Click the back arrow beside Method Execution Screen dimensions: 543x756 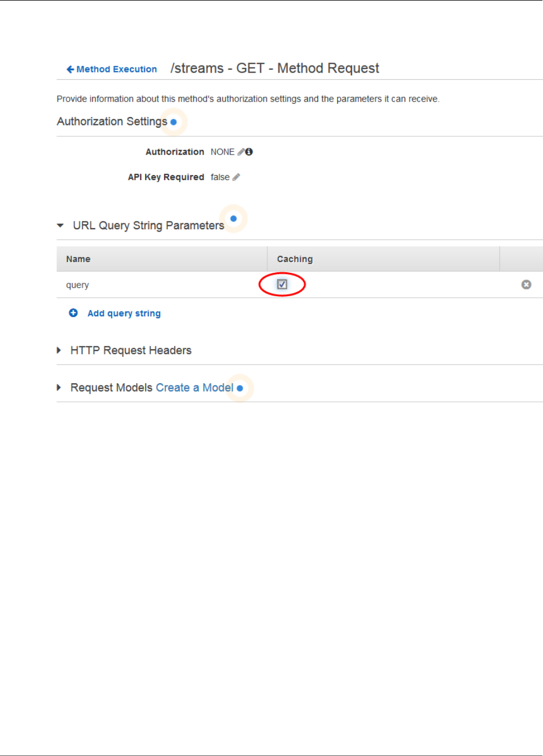70,69
